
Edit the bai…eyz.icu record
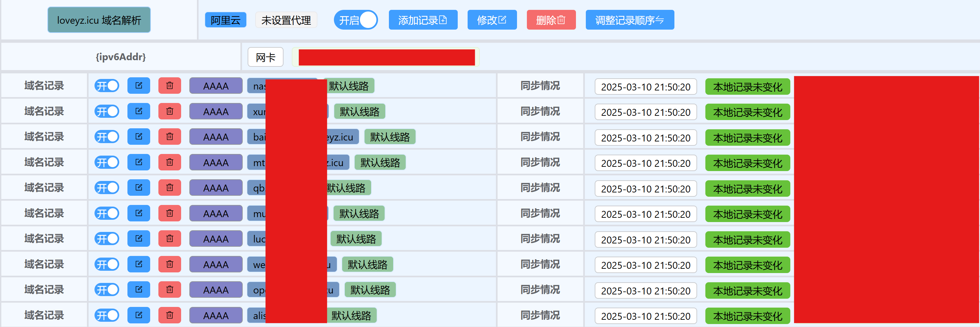139,137
